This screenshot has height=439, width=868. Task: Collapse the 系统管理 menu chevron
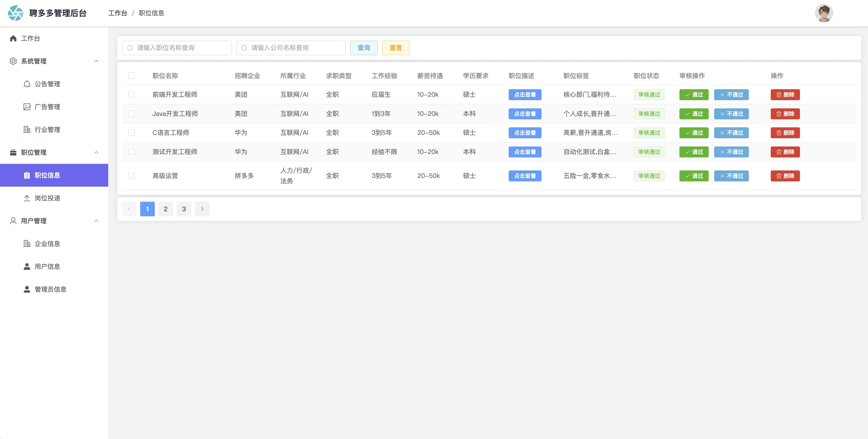tap(96, 61)
